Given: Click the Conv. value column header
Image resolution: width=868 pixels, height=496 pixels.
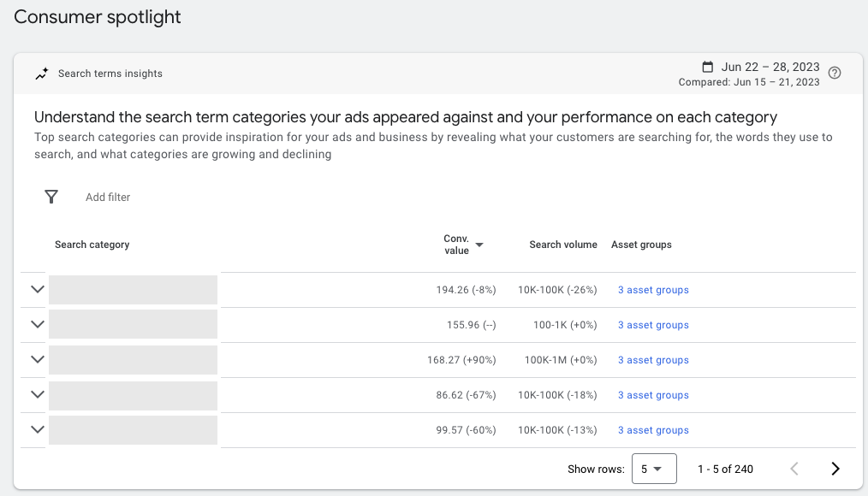Looking at the screenshot, I should tap(456, 245).
